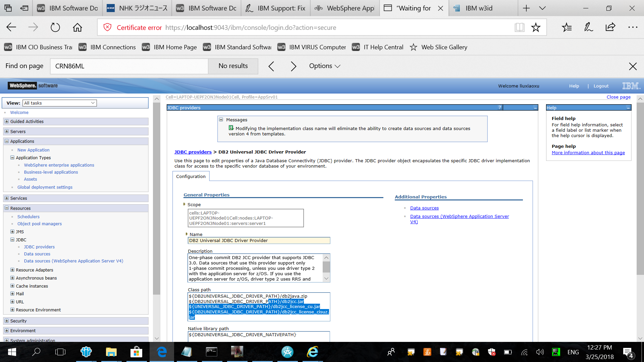Screen dimensions: 644x362
Task: Close the Waiting for tab
Action: pyautogui.click(x=441, y=8)
